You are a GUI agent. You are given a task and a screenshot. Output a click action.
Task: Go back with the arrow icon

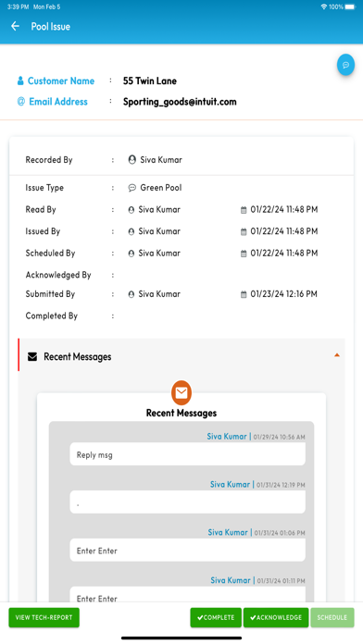pyautogui.click(x=15, y=26)
